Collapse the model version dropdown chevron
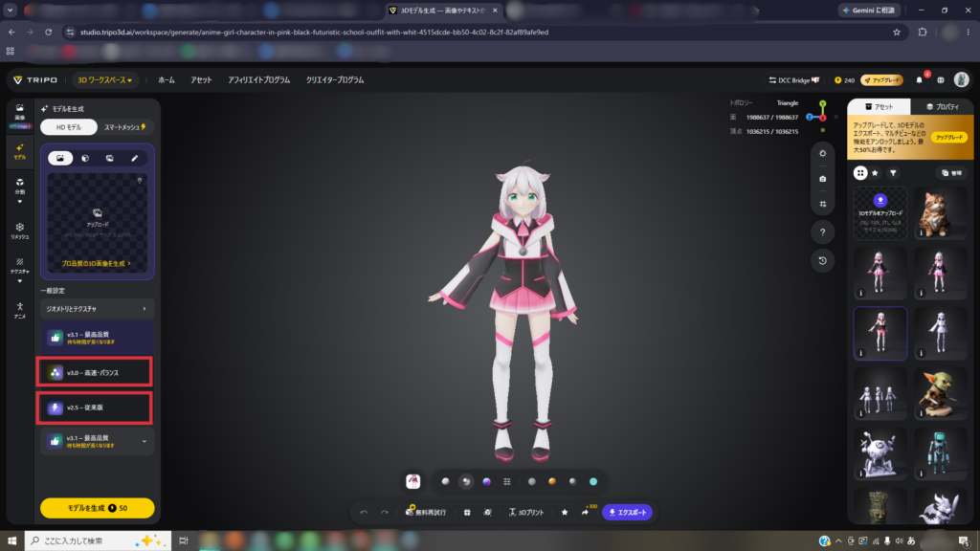Image resolution: width=980 pixels, height=551 pixels. pos(145,442)
